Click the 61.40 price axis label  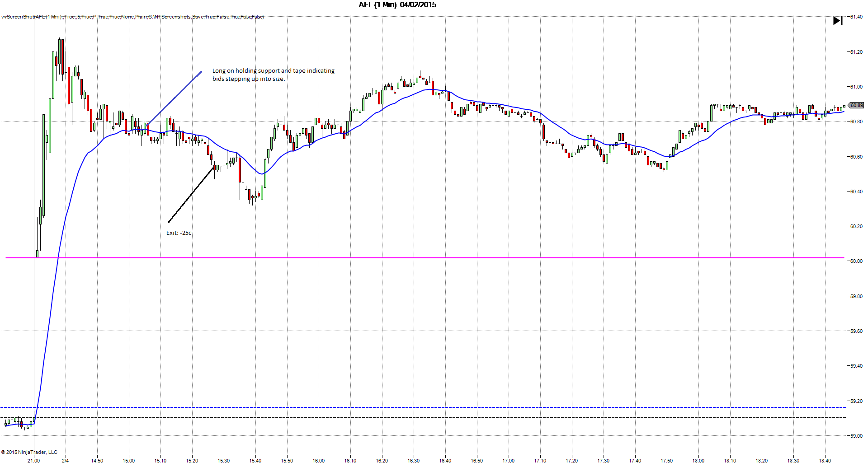pyautogui.click(x=856, y=17)
